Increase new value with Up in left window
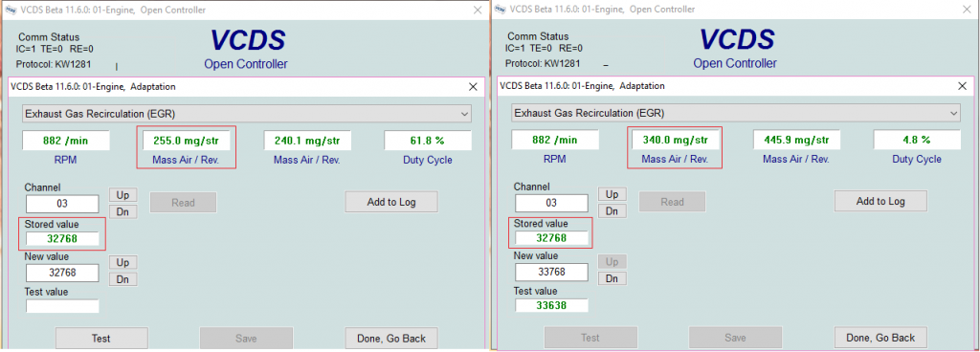The height and width of the screenshot is (352, 980). 123,263
